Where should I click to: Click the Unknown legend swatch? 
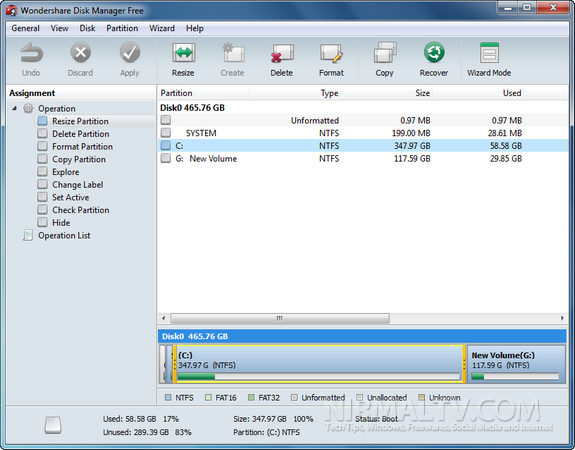(x=422, y=397)
